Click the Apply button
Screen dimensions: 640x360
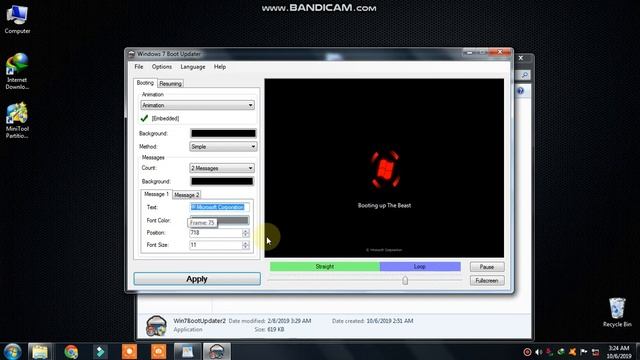pyautogui.click(x=197, y=279)
